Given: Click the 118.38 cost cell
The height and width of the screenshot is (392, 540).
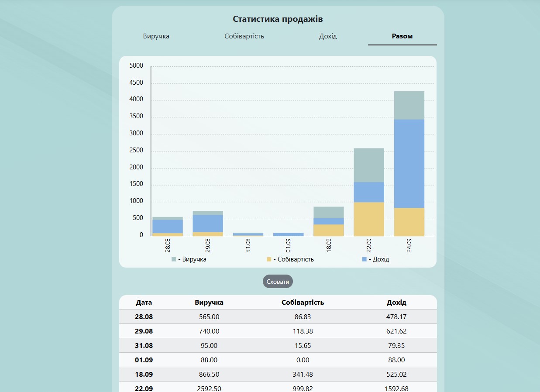Looking at the screenshot, I should pyautogui.click(x=303, y=331).
